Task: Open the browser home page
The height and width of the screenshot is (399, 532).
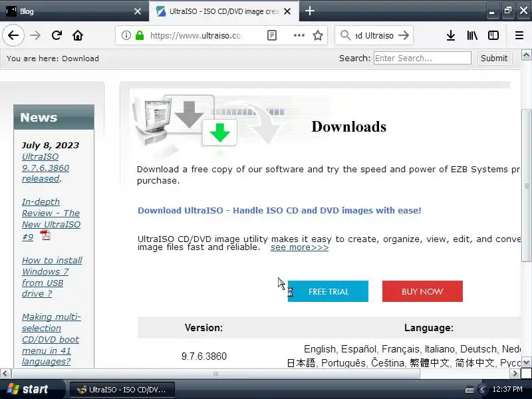Action: click(x=78, y=35)
